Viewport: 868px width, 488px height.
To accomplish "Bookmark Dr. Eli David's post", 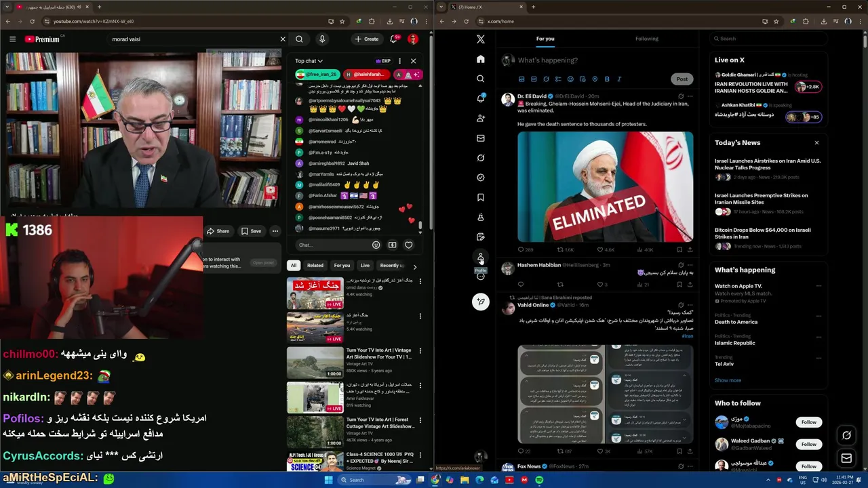I will tap(680, 249).
